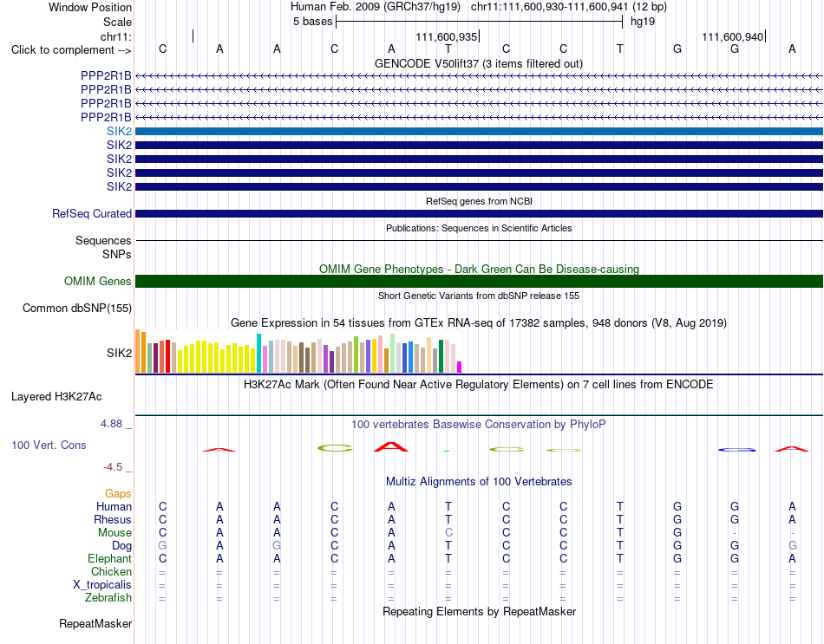Screen dimensions: 824x644
Task: Click the Chicken species label
Action: point(111,571)
